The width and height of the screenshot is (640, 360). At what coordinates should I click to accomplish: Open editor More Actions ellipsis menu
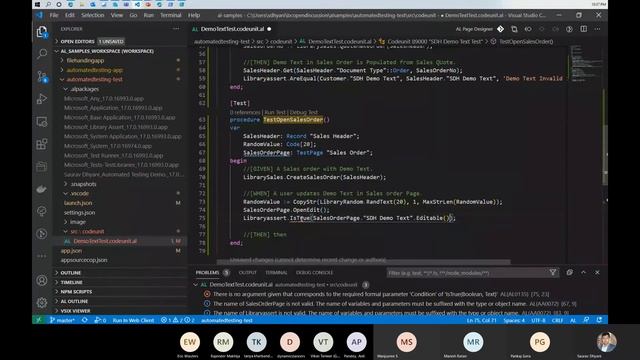point(598,29)
